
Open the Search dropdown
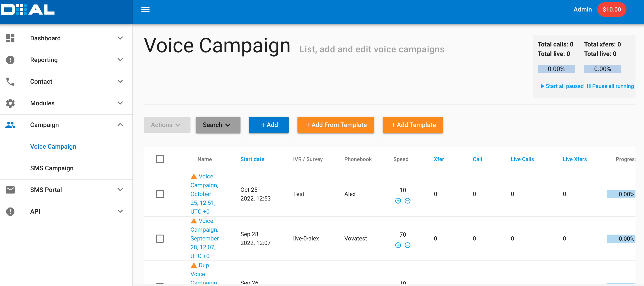click(x=218, y=125)
